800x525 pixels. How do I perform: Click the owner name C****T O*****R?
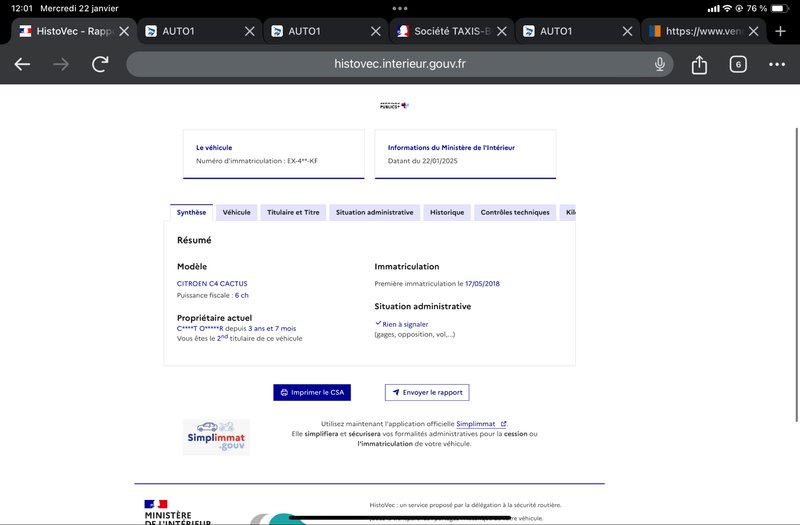(x=200, y=329)
